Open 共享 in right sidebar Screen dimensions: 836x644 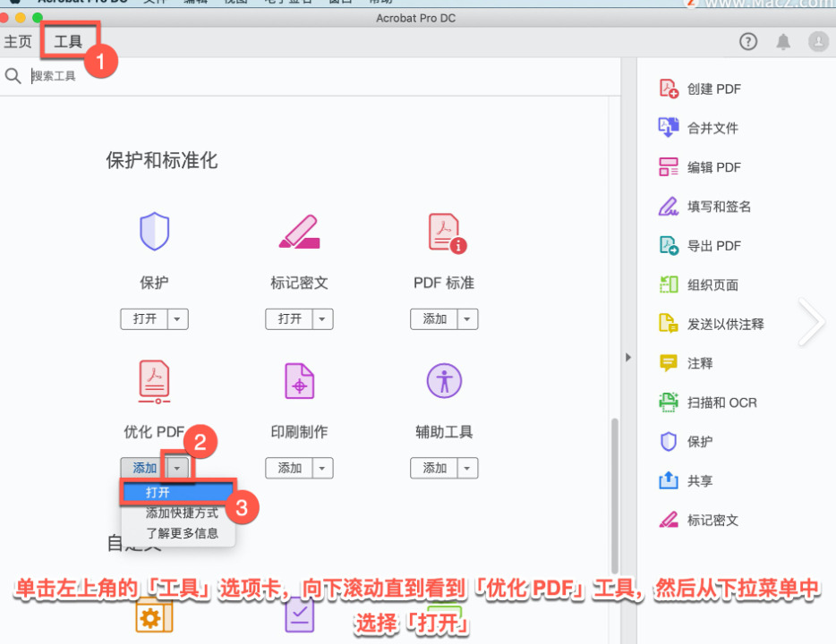(x=686, y=481)
